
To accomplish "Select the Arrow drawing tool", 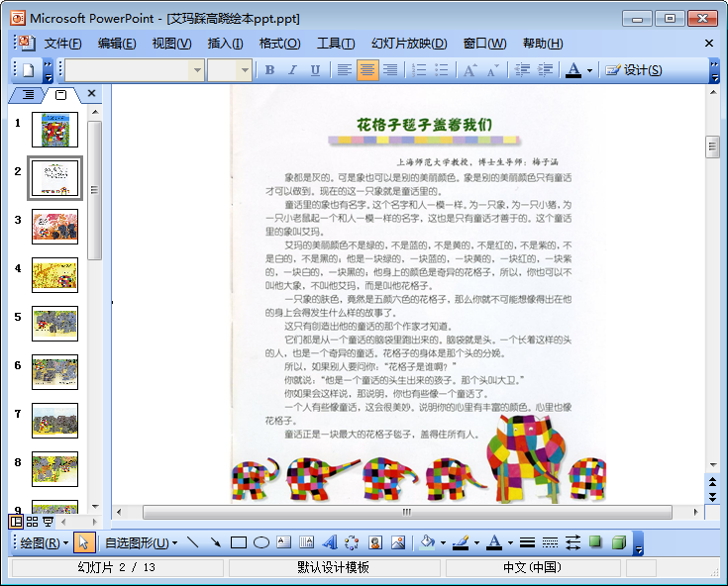I will tap(215, 541).
